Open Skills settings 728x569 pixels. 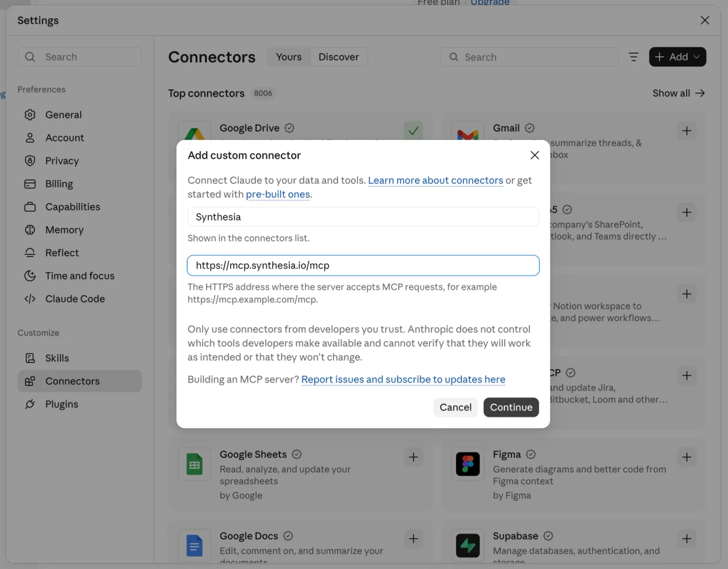coord(80,358)
